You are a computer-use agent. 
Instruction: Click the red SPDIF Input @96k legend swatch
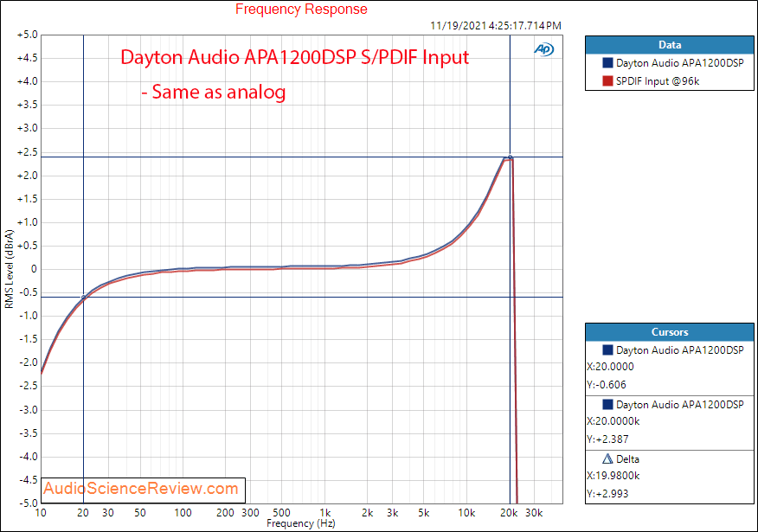[607, 81]
